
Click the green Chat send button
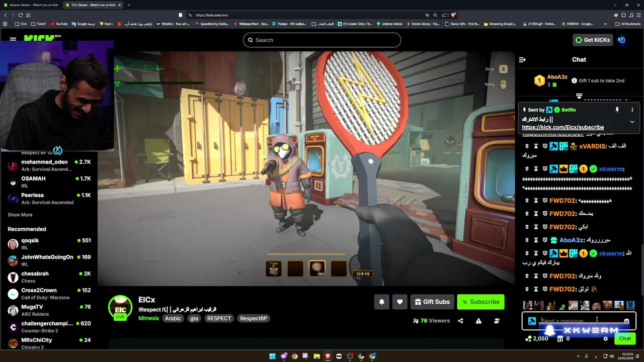point(625,338)
